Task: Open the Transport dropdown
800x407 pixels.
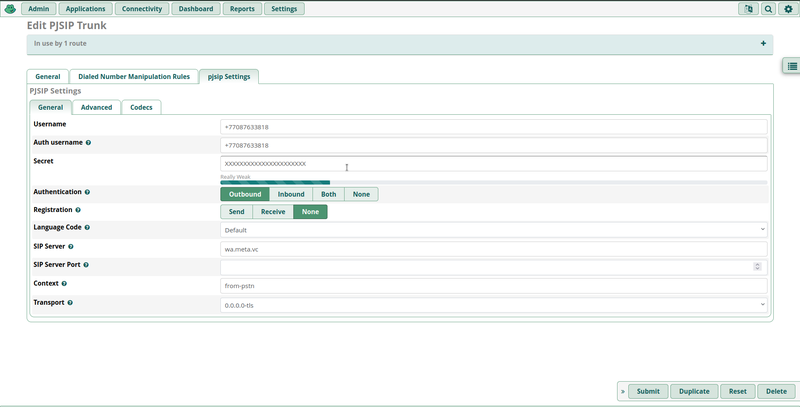Action: 493,304
